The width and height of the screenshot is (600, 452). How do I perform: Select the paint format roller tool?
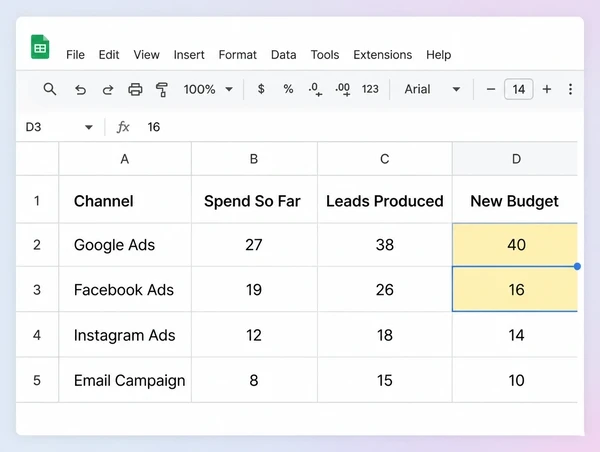tap(162, 90)
